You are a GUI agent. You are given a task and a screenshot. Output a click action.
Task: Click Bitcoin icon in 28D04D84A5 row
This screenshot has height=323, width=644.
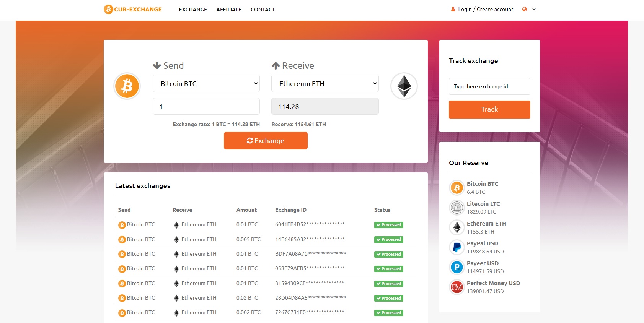[122, 298]
